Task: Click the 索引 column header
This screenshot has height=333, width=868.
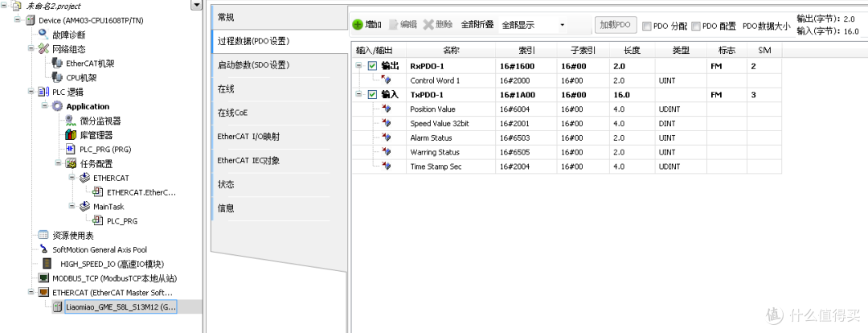Action: [x=526, y=51]
